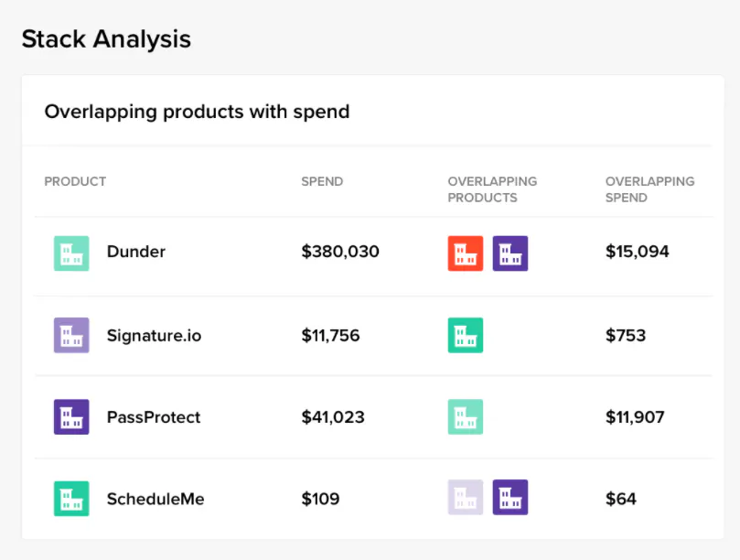Screen dimensions: 740x560
Task: Click the Signature.io product icon
Action: pos(71,335)
